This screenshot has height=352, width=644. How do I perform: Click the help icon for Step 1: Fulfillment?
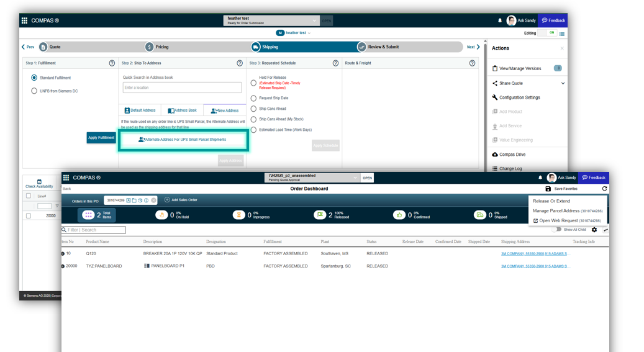click(x=112, y=63)
